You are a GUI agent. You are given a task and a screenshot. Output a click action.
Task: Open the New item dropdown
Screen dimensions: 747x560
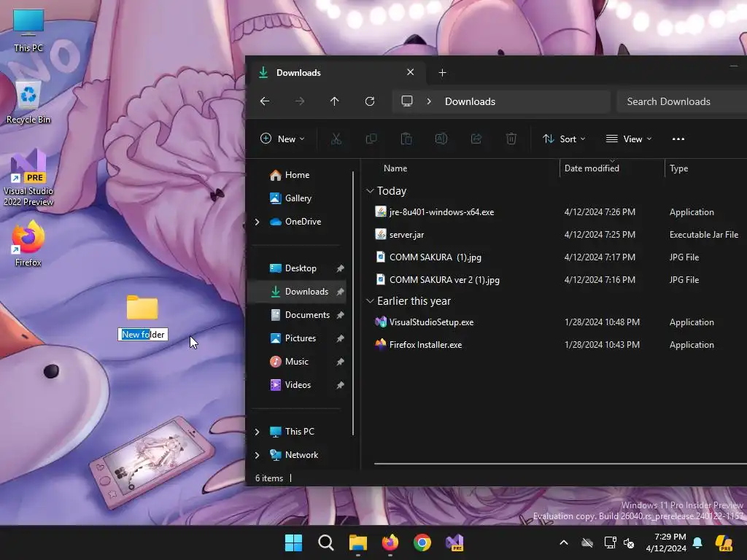point(282,139)
